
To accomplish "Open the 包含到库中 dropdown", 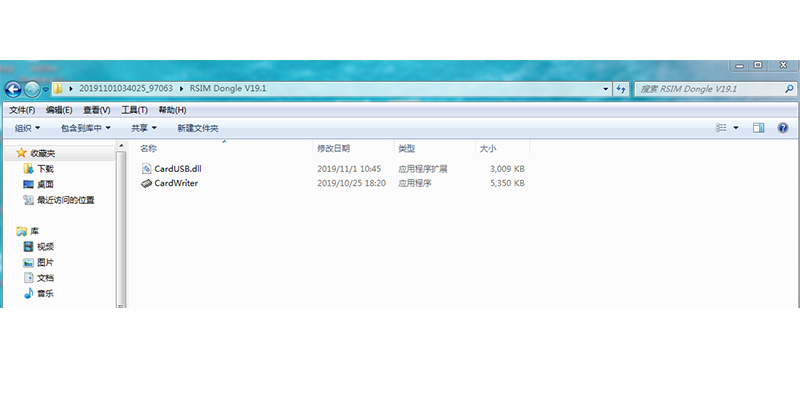I will click(x=86, y=128).
